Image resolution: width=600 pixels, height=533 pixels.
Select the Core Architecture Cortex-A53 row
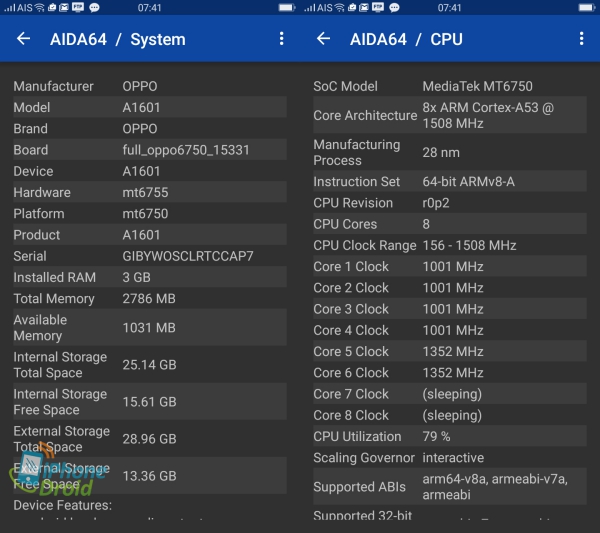(x=450, y=115)
